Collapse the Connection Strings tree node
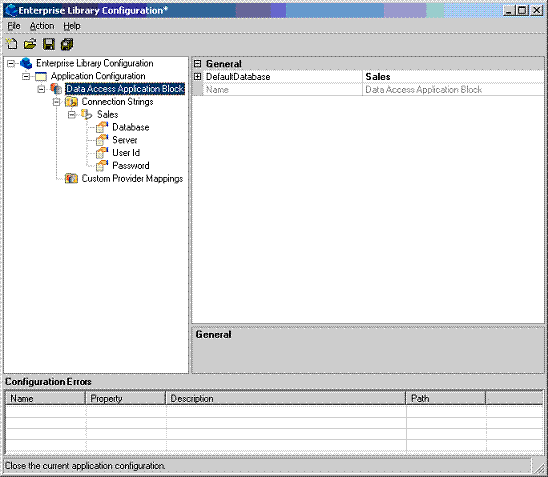The width and height of the screenshot is (548, 477). point(56,102)
